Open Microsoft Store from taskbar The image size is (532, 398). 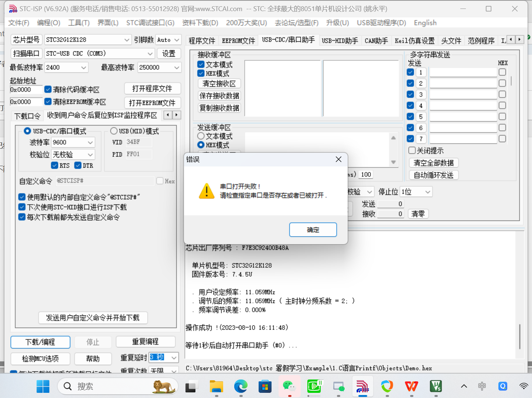click(x=265, y=387)
